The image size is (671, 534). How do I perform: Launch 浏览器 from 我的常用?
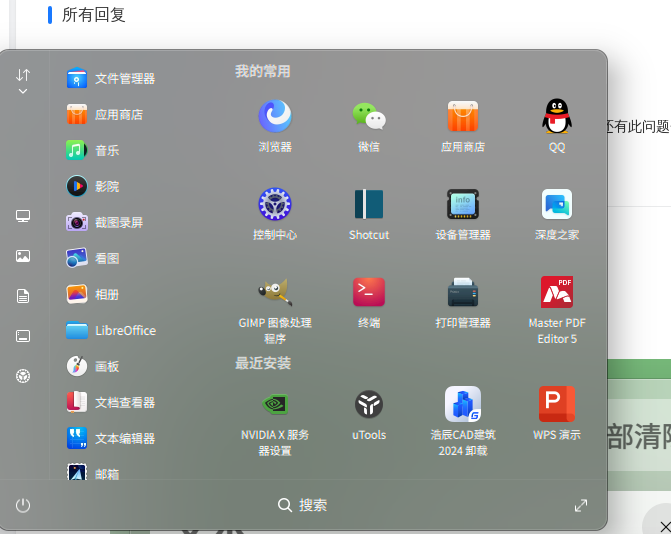click(x=275, y=126)
